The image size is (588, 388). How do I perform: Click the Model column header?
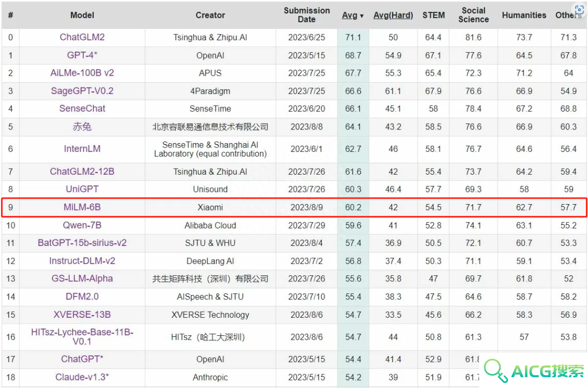pyautogui.click(x=82, y=15)
